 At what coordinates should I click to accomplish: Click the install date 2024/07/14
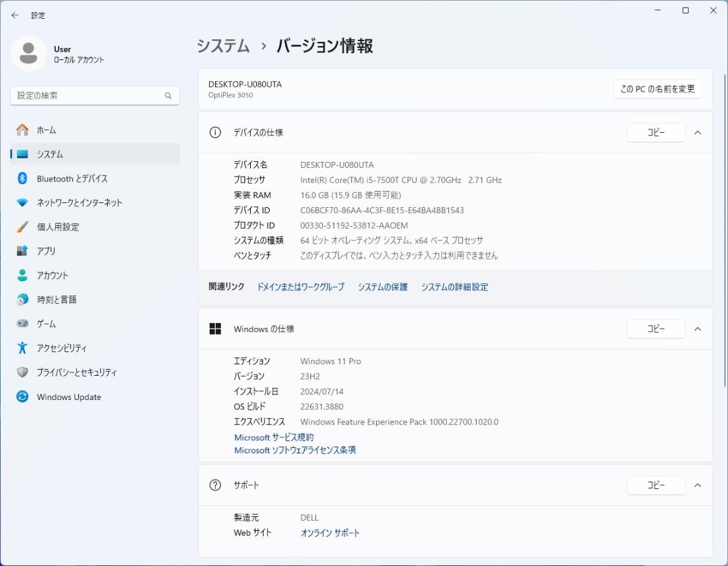322,391
